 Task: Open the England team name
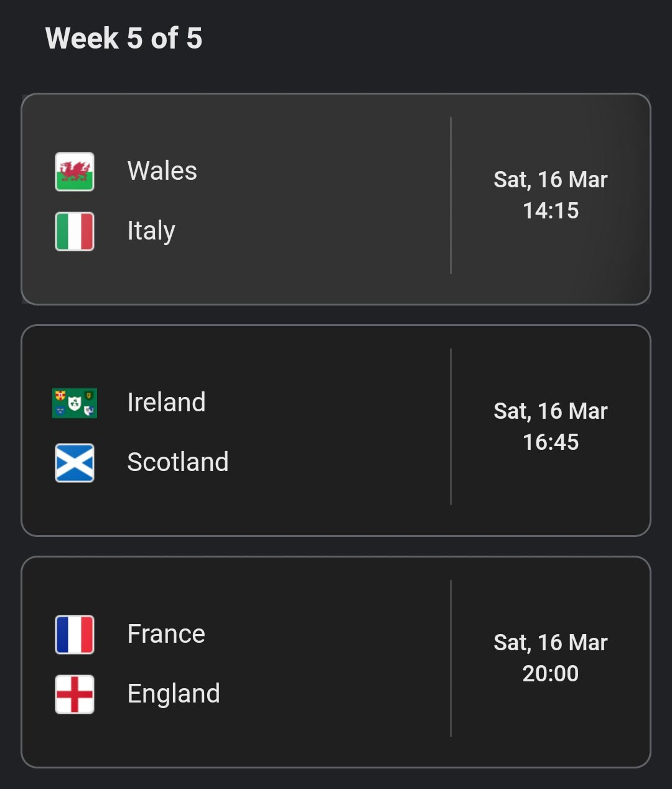[x=174, y=694]
